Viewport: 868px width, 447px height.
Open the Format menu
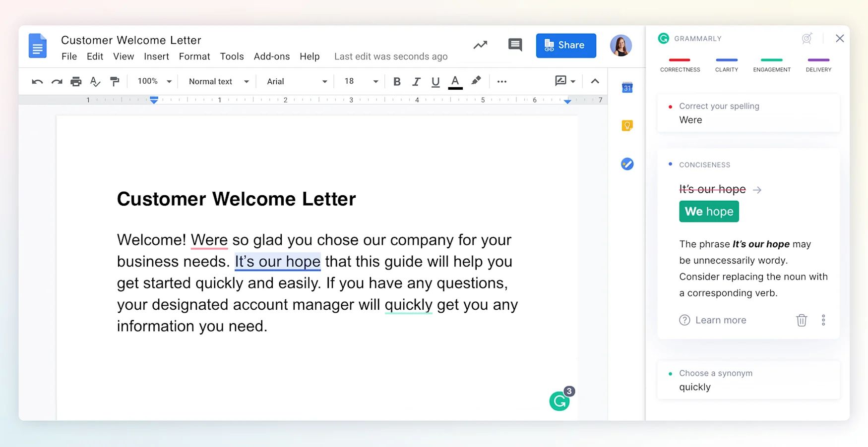pos(194,56)
